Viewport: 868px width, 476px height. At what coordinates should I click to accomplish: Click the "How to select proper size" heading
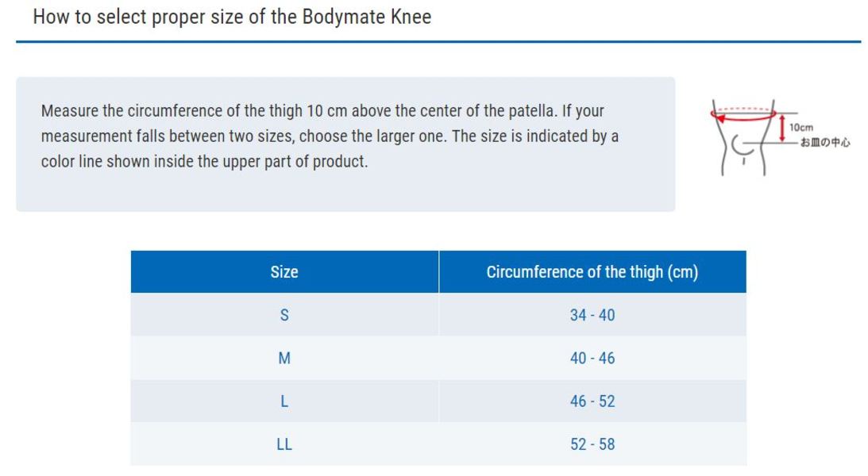coord(232,17)
